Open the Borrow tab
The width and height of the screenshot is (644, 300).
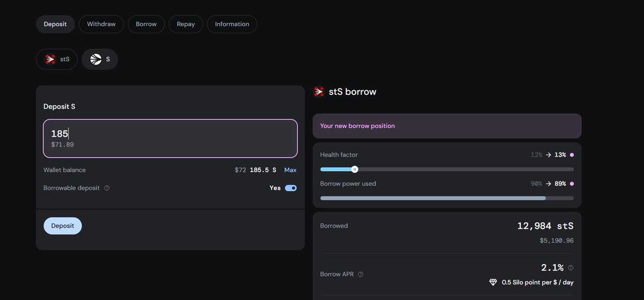(x=146, y=24)
